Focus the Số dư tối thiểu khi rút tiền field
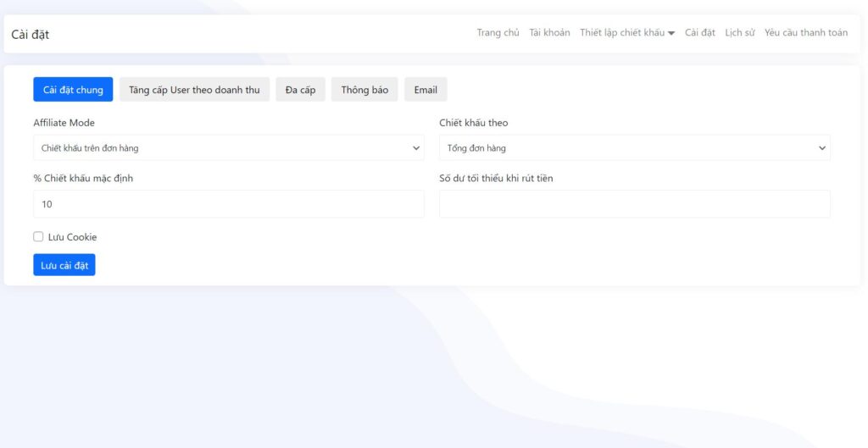This screenshot has width=868, height=448. click(634, 204)
